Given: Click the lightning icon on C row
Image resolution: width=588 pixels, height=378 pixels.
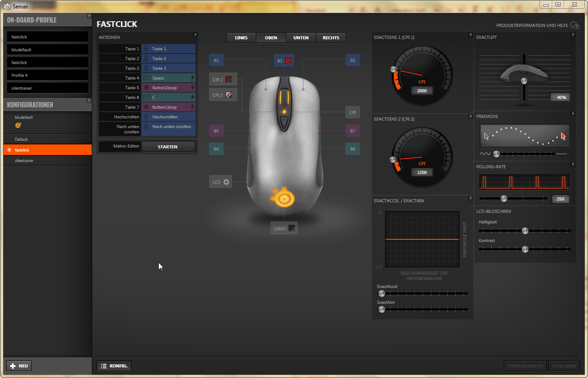Looking at the screenshot, I should (192, 97).
